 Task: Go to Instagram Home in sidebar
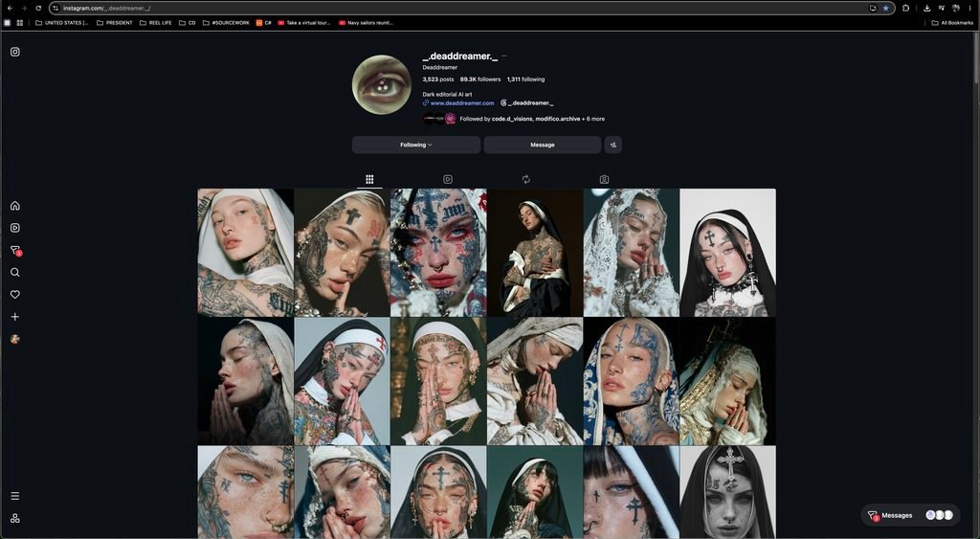pos(15,206)
